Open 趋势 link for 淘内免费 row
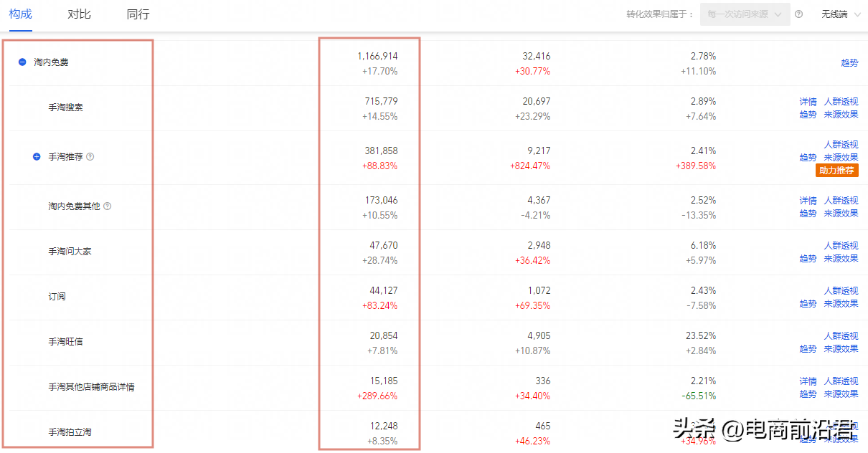 pyautogui.click(x=849, y=63)
